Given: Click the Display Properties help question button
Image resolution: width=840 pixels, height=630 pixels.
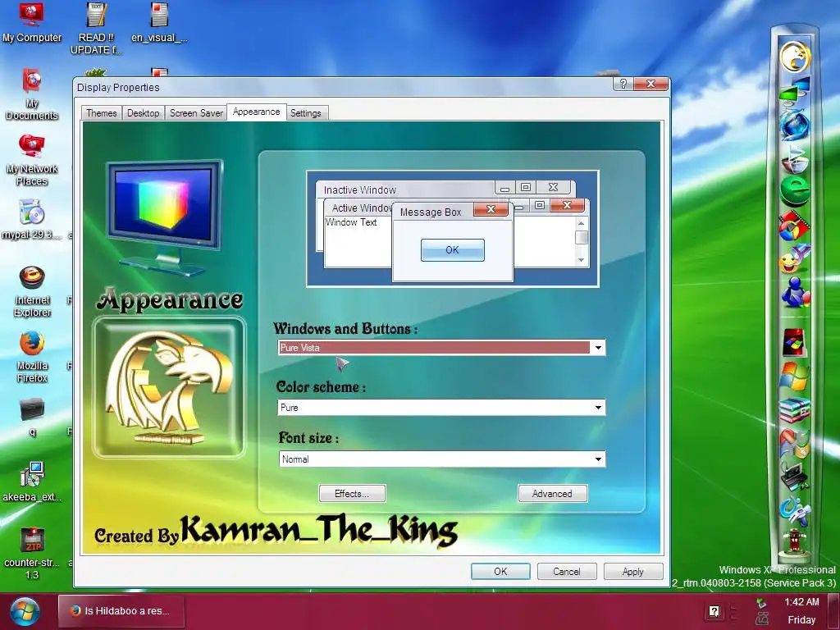Looking at the screenshot, I should click(x=623, y=84).
